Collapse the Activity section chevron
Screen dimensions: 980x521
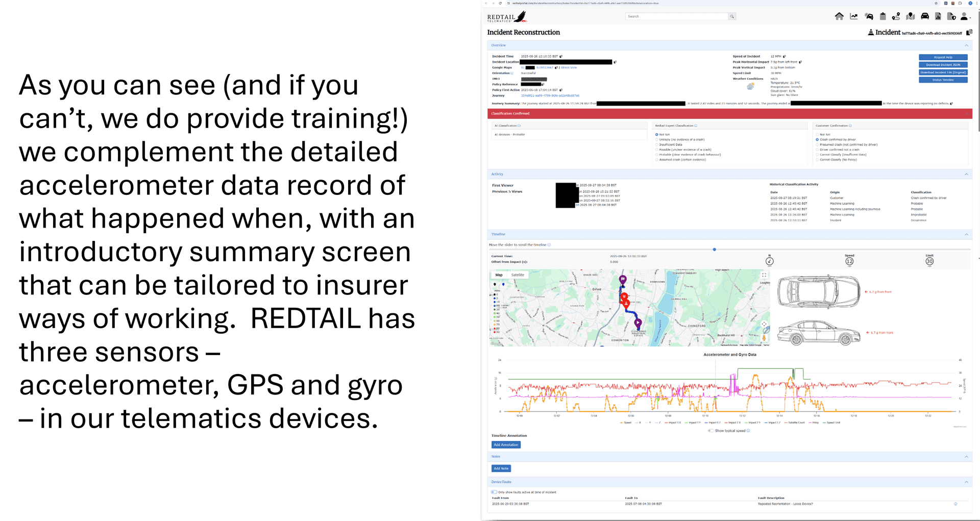(x=966, y=175)
